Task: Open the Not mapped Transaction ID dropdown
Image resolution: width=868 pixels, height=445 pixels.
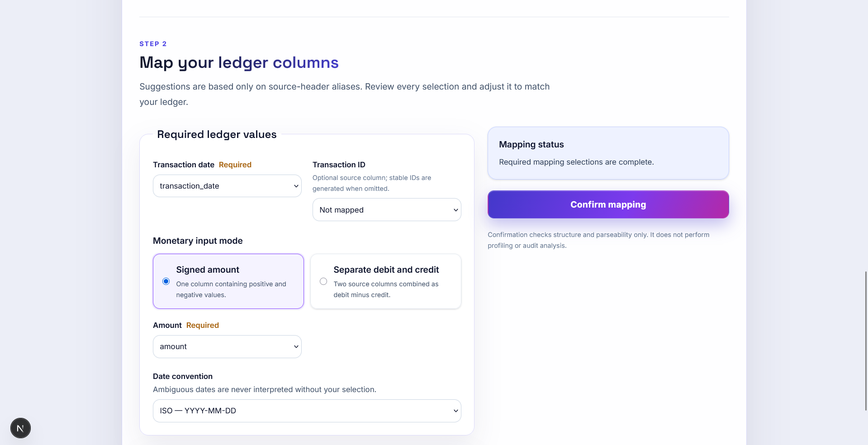Action: pos(387,210)
